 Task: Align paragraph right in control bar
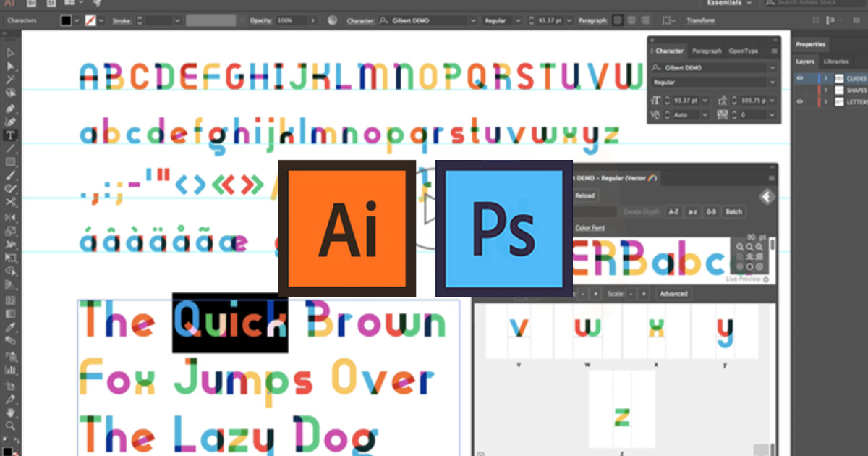point(644,21)
